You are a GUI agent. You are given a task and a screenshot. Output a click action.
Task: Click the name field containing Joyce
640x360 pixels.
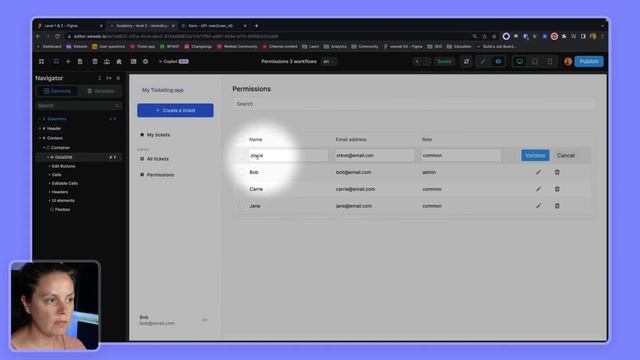pos(288,156)
